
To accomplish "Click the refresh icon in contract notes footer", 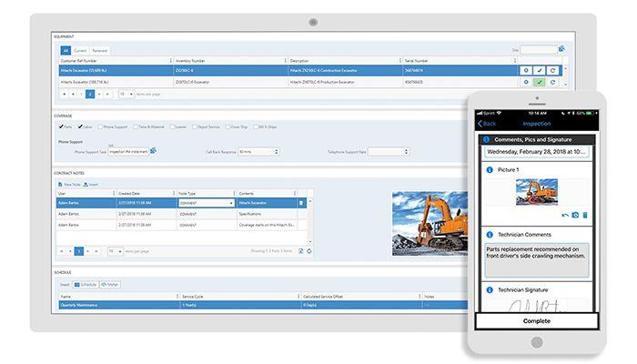I will pos(309,251).
